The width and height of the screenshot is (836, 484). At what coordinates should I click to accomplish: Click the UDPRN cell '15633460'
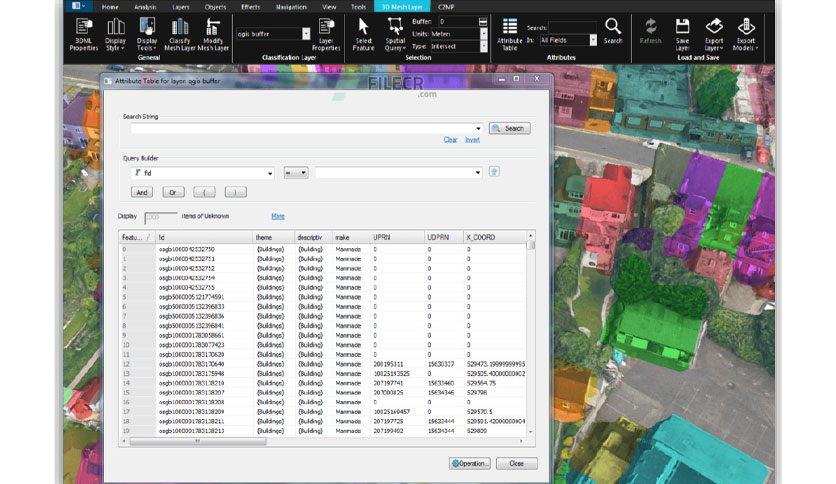440,383
